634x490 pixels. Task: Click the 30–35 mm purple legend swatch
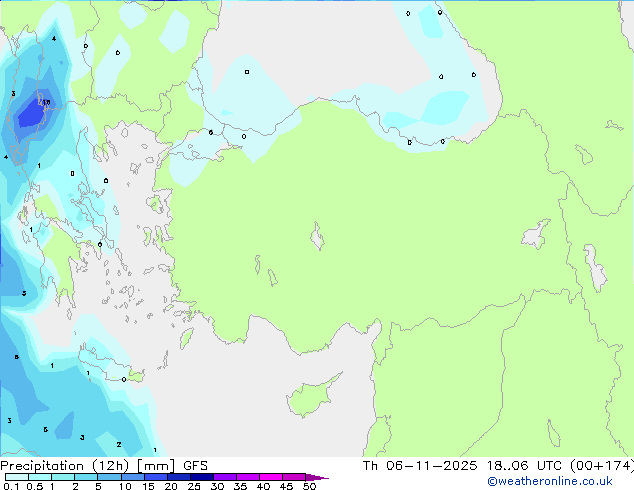click(x=225, y=477)
